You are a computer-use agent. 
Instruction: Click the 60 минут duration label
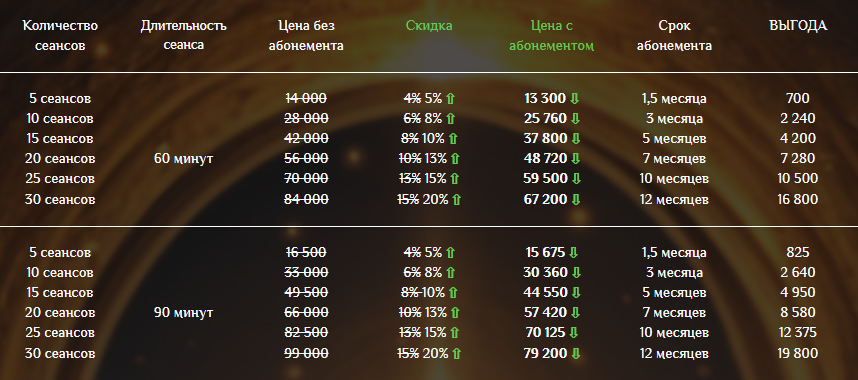click(184, 159)
